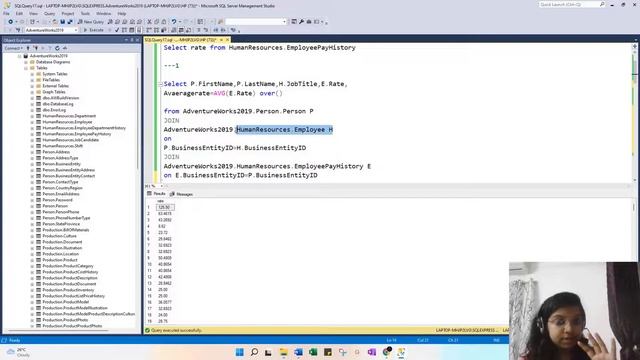Select Person.StateProvince table
Screen dimensions: 640x360
(61, 224)
